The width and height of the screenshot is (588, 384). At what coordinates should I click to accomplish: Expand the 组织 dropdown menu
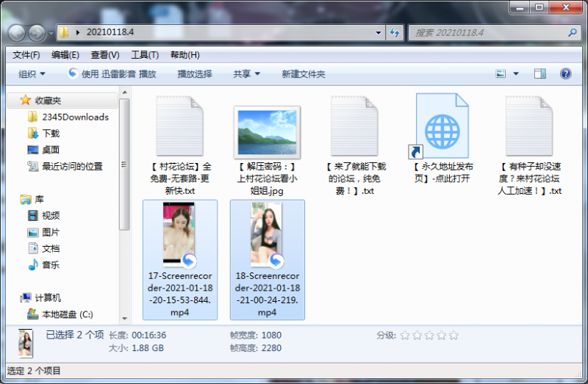coord(32,74)
